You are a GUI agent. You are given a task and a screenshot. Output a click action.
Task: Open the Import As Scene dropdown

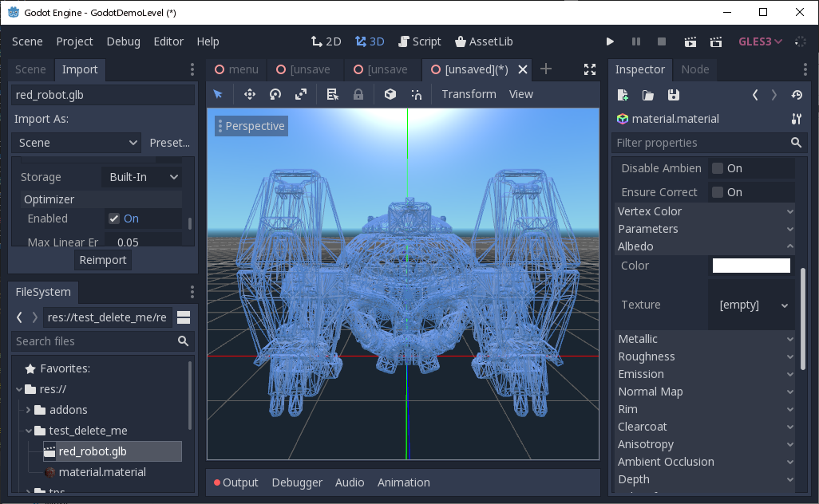click(x=78, y=143)
